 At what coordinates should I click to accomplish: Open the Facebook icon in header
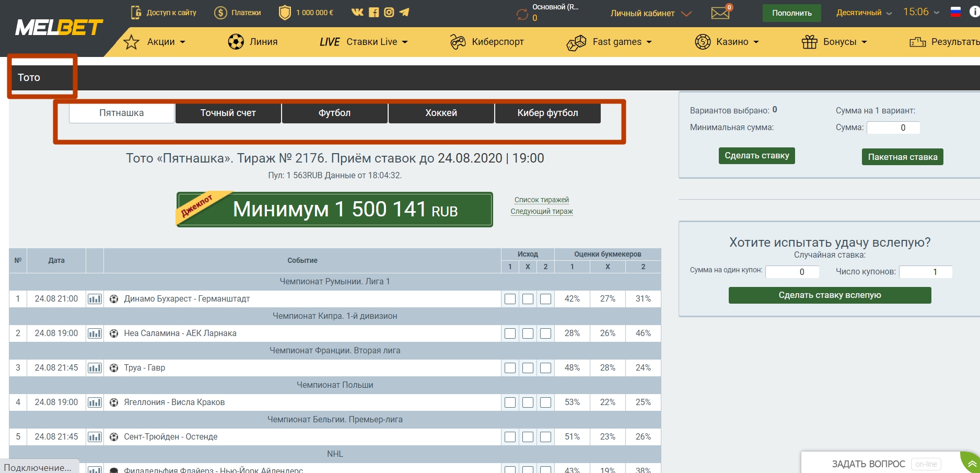374,12
